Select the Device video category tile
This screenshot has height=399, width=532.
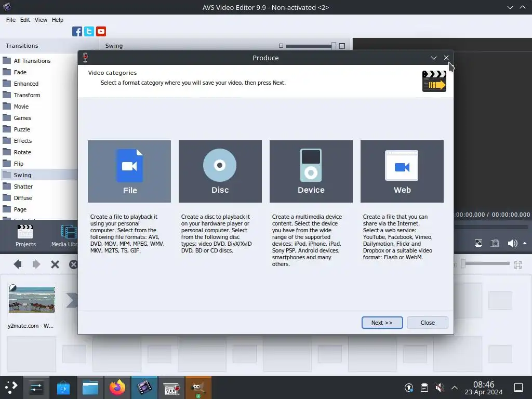[x=311, y=171]
